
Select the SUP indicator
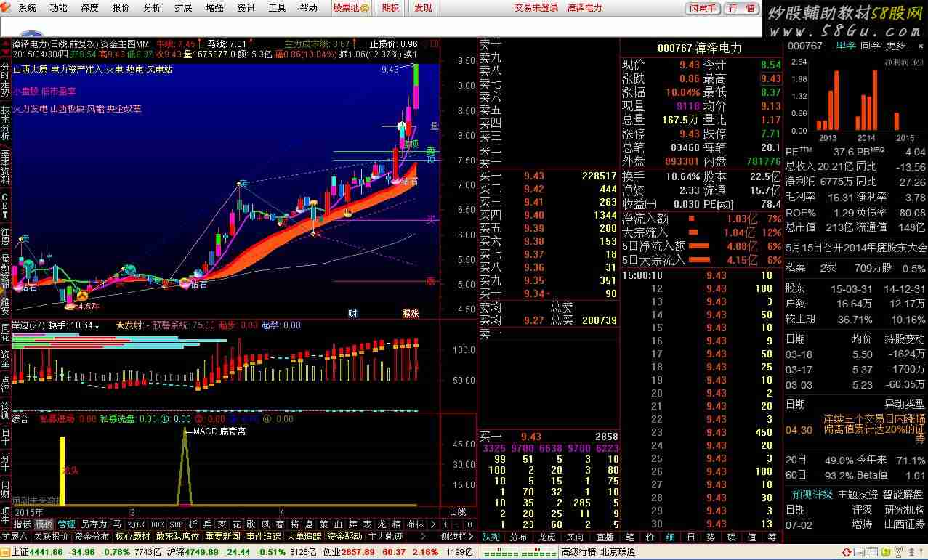point(176,524)
